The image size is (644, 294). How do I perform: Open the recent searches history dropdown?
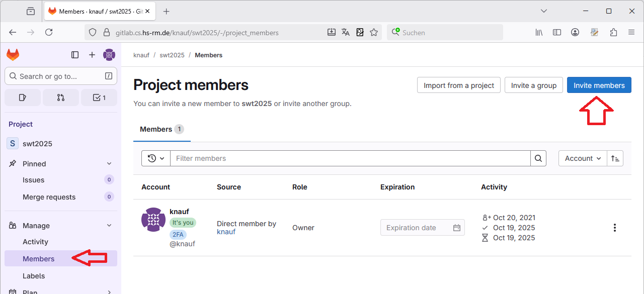coord(156,158)
